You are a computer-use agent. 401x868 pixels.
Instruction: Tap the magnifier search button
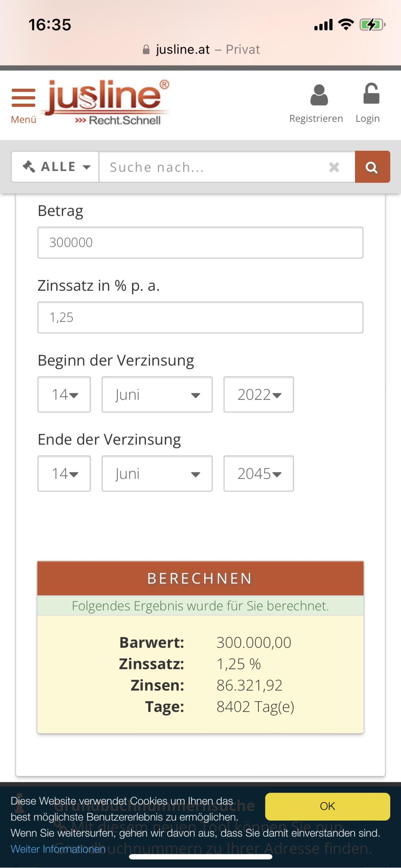click(x=372, y=167)
